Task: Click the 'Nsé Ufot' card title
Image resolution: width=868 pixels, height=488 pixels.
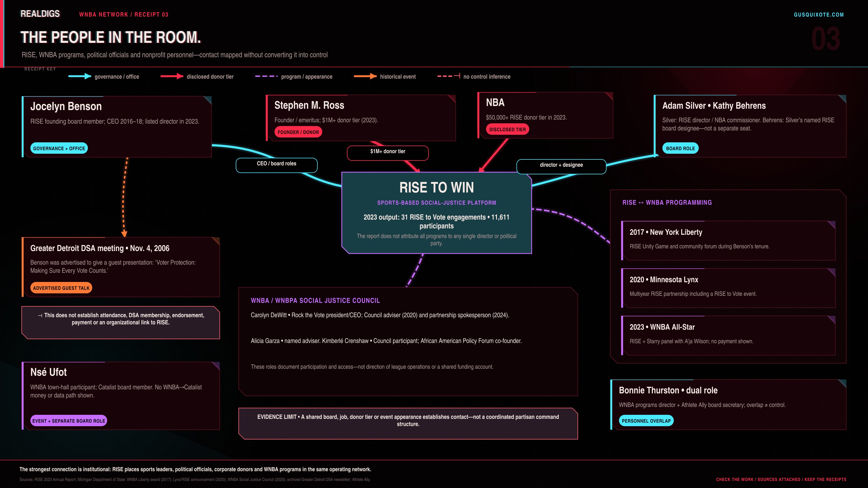Action: click(x=49, y=372)
